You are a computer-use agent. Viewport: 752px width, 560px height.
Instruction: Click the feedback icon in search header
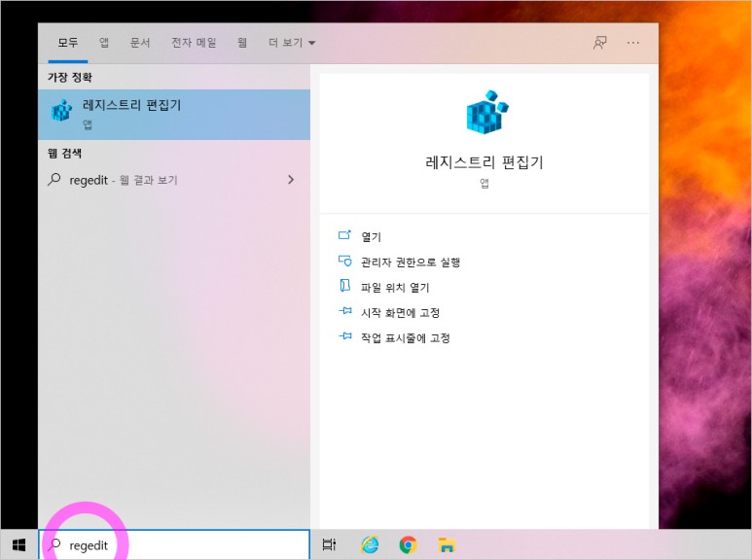599,43
